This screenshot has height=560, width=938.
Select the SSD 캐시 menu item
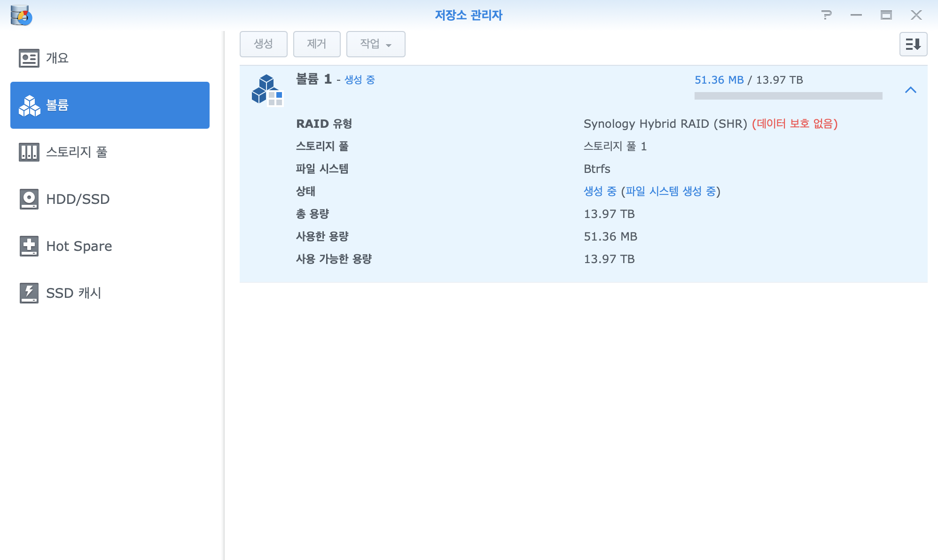click(x=74, y=293)
